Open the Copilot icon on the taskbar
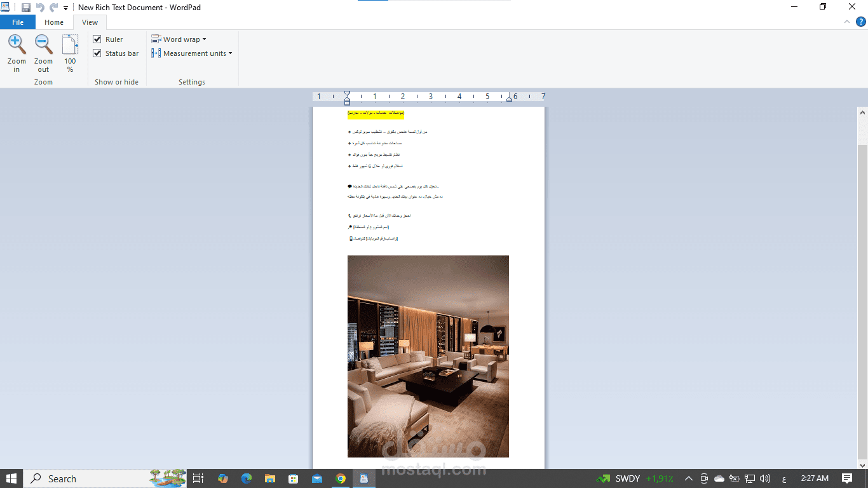 (222, 478)
